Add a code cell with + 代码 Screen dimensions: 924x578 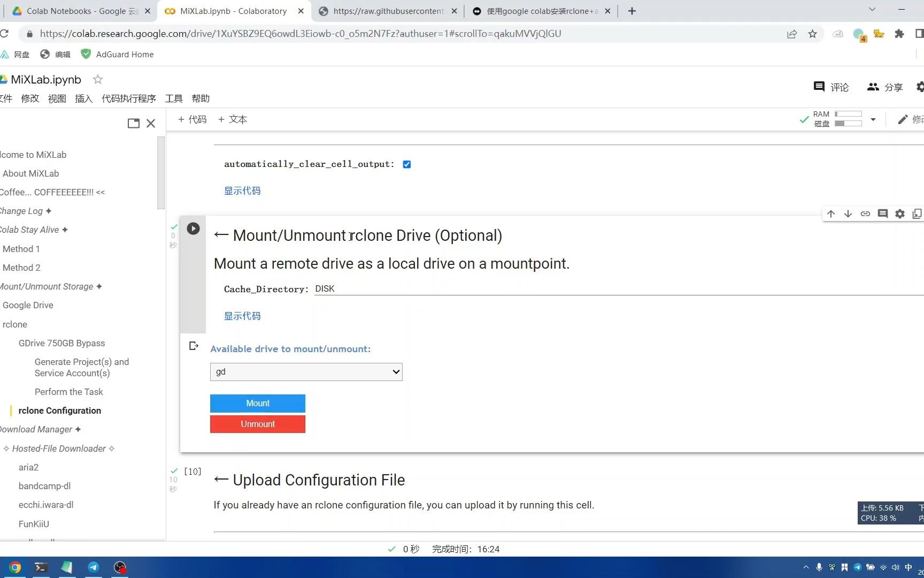coord(192,119)
